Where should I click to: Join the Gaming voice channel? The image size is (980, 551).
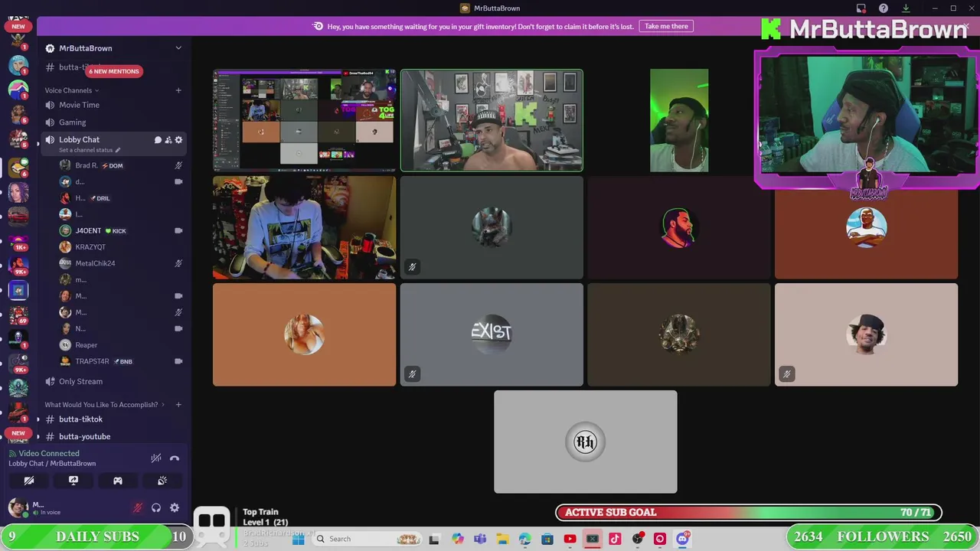tap(113, 122)
